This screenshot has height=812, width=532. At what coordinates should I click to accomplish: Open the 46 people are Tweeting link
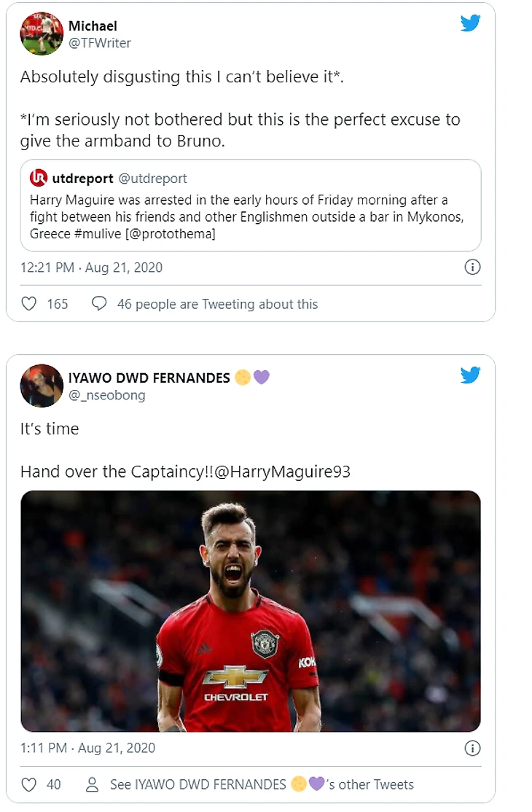(x=217, y=304)
